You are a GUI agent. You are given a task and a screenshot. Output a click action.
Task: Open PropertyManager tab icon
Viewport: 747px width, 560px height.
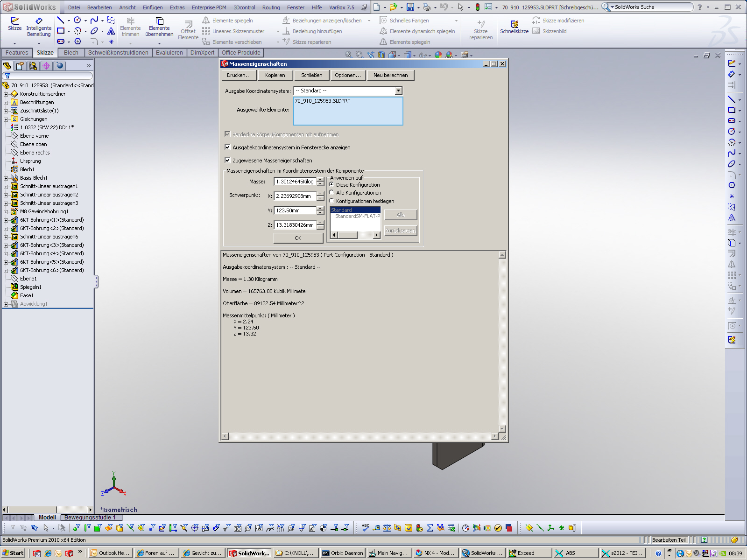pos(20,66)
